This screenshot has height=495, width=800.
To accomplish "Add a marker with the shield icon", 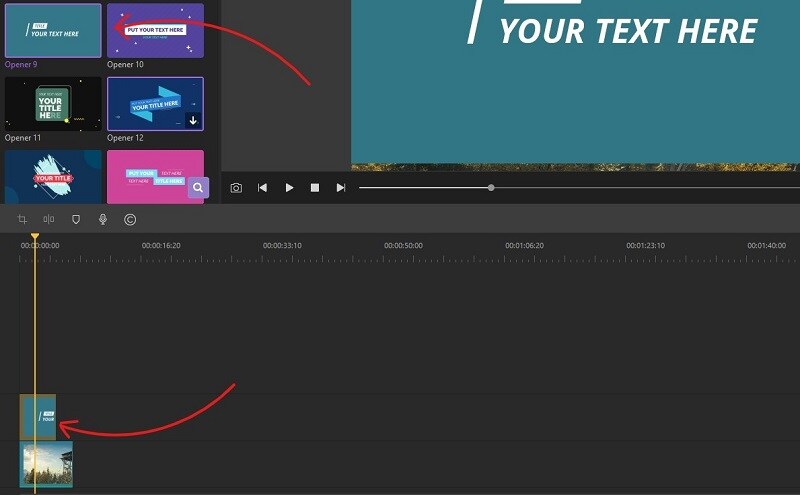I will point(76,219).
